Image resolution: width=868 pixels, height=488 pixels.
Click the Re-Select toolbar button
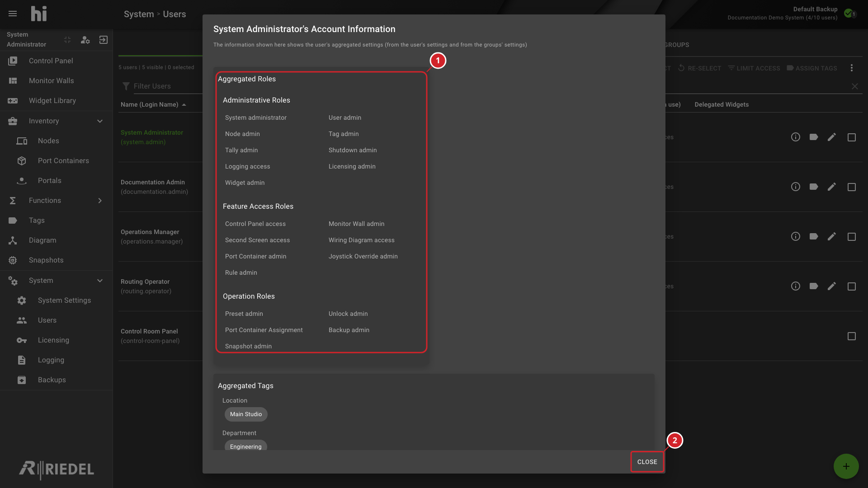[699, 68]
